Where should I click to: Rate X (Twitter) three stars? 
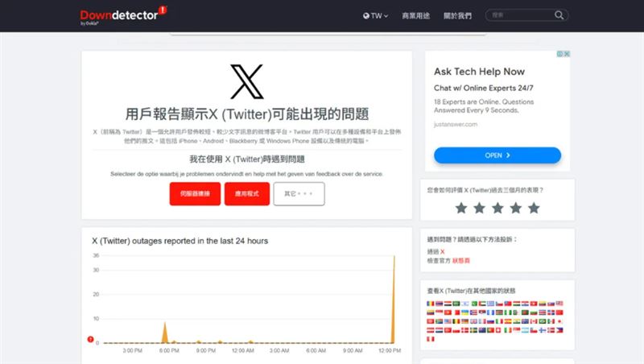(x=497, y=208)
